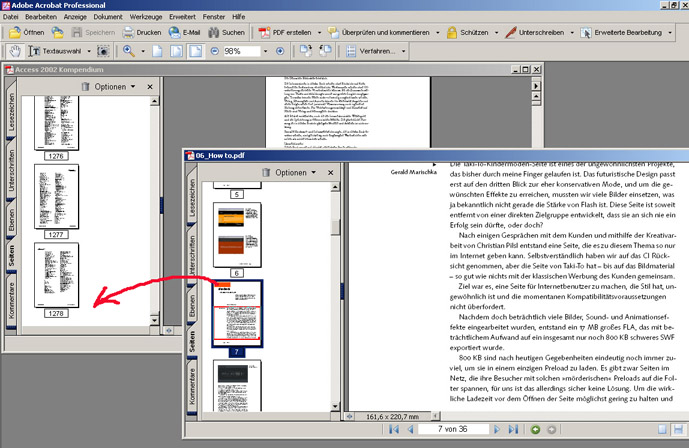Open the Datei menu

tap(11, 17)
